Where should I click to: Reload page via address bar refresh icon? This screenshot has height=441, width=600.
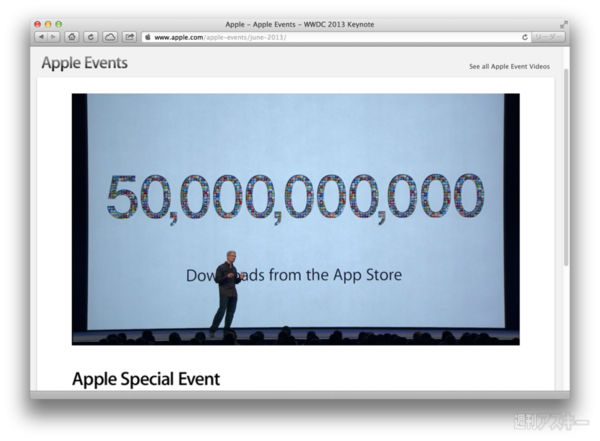[525, 37]
